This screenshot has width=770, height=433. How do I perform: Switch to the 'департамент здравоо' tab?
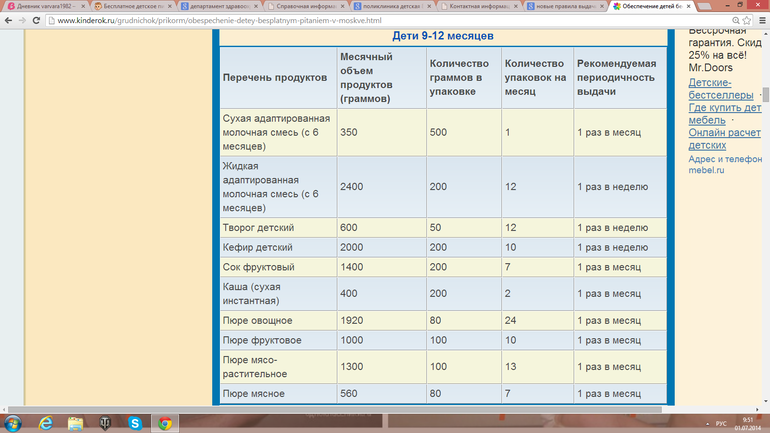pyautogui.click(x=216, y=6)
